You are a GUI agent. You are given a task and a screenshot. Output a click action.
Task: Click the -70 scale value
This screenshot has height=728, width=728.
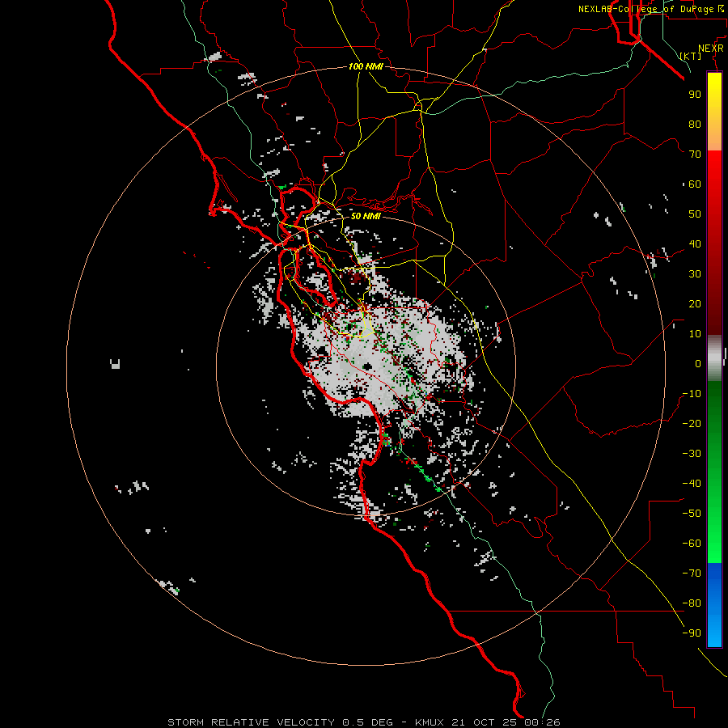point(692,574)
